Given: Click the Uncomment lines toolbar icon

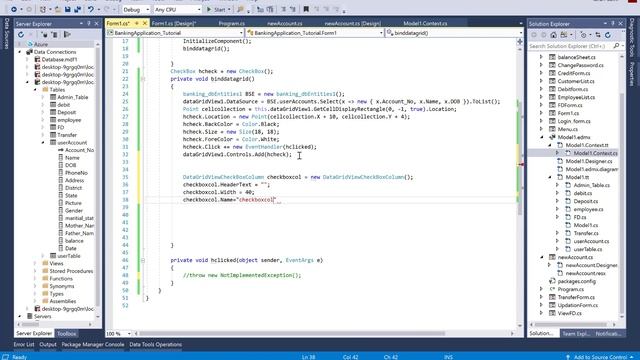Looking at the screenshot, I should (x=293, y=9).
